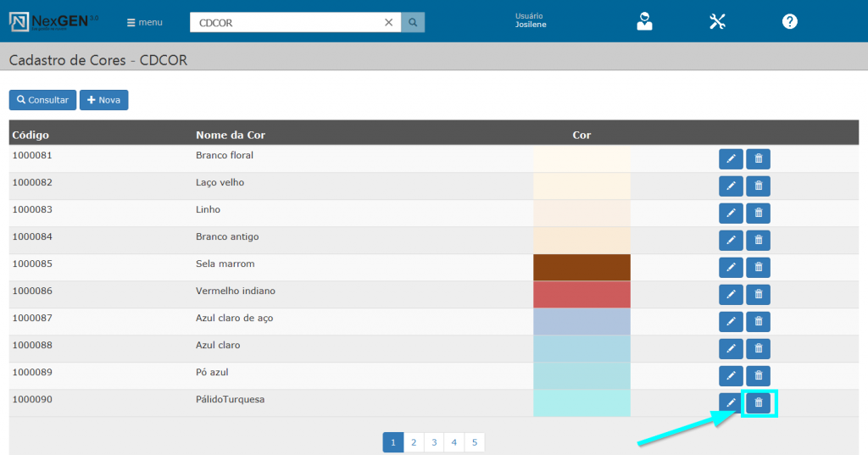Image resolution: width=868 pixels, height=455 pixels.
Task: Go to page 2 of results
Action: 413,442
